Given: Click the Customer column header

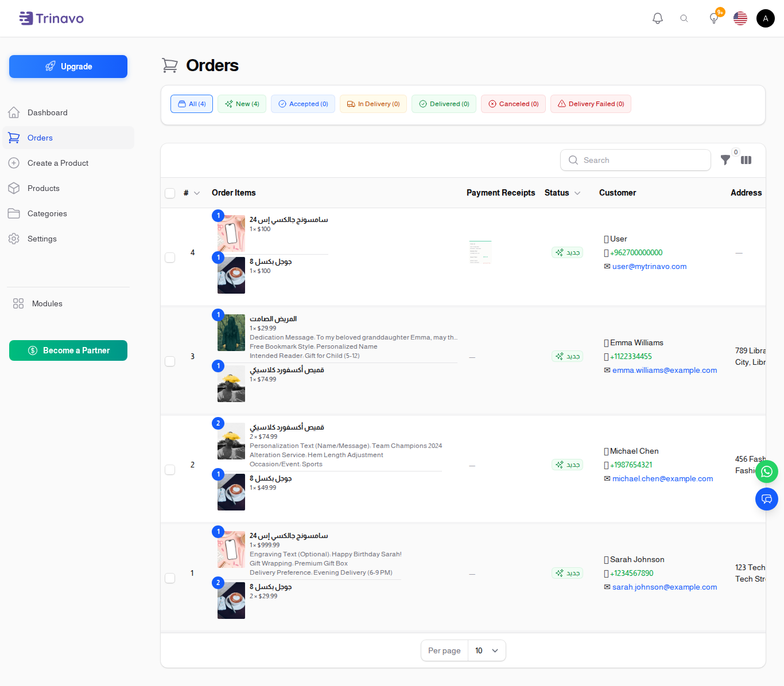Looking at the screenshot, I should tap(618, 193).
